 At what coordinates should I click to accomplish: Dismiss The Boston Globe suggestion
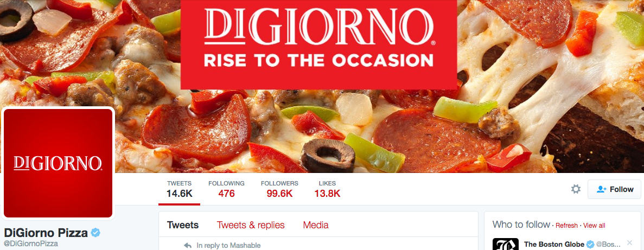630,242
